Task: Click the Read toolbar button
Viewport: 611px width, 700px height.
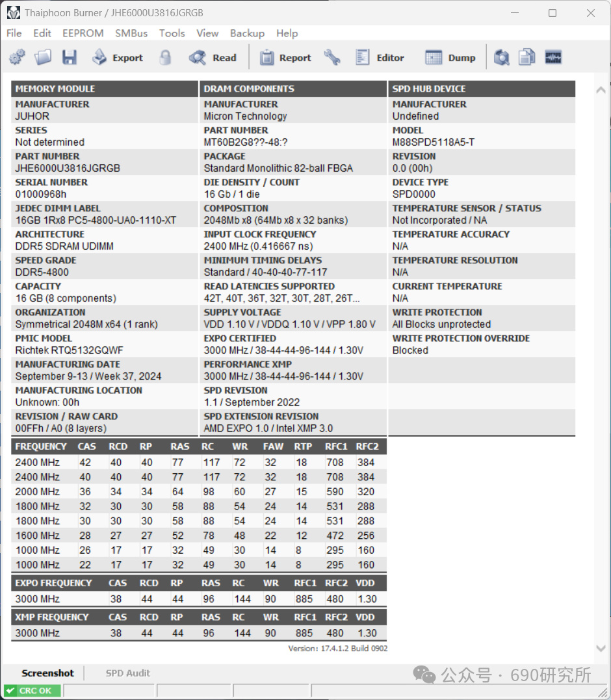Action: click(x=213, y=58)
